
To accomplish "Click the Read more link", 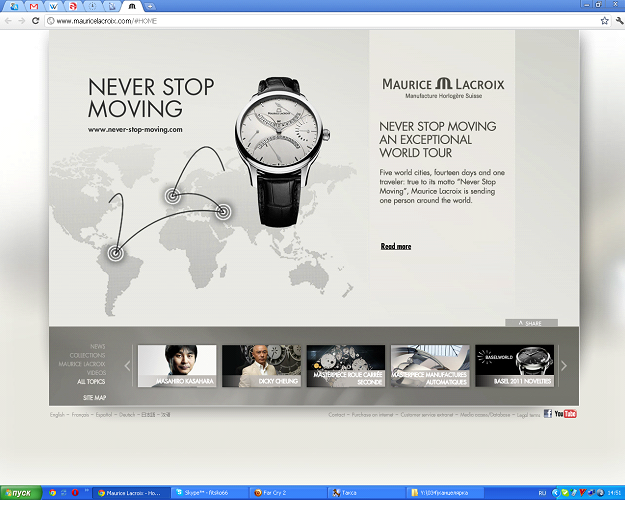I will (395, 246).
